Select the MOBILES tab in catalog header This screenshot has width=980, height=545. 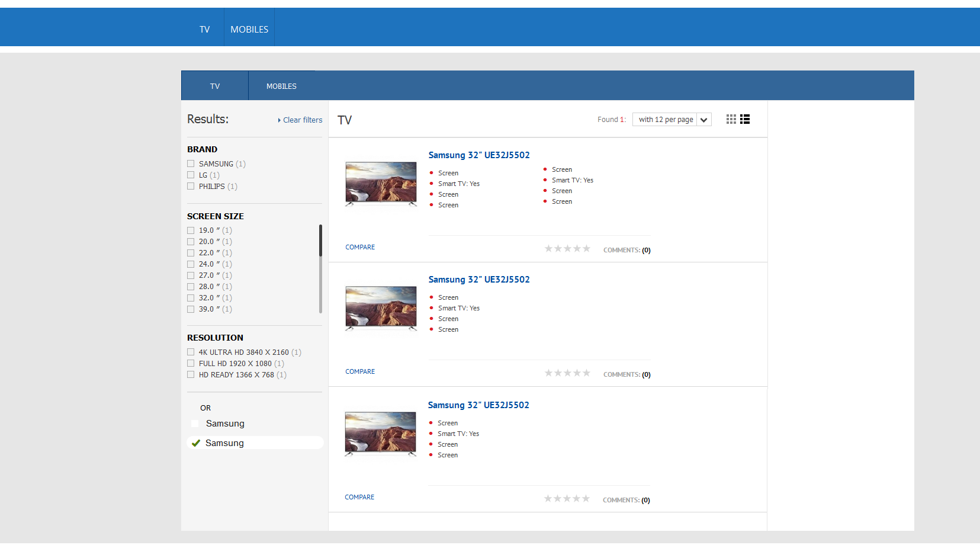[x=281, y=86]
